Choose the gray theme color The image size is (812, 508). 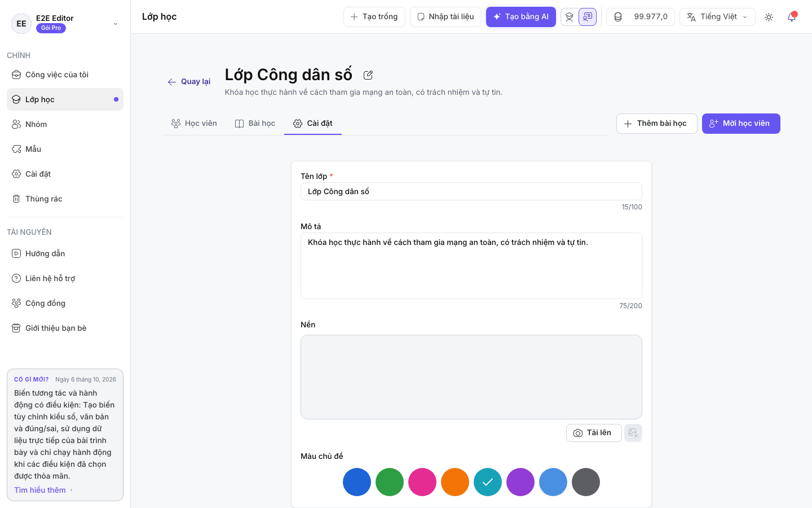(x=586, y=482)
